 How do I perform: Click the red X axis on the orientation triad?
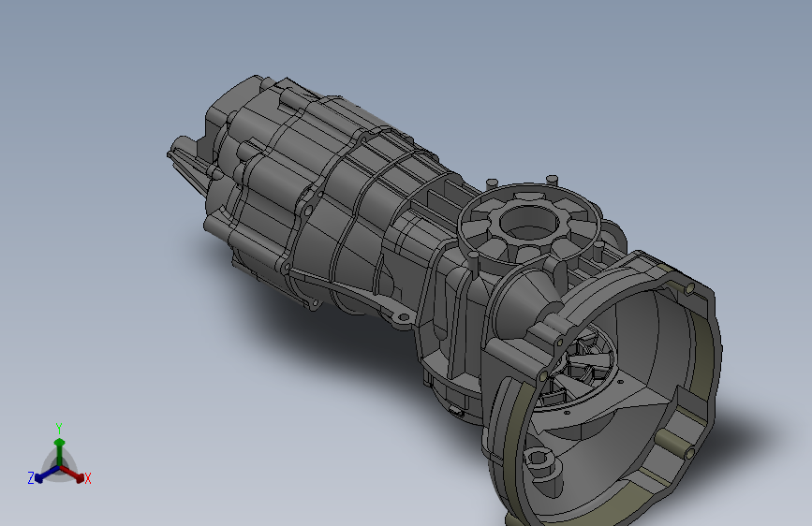click(72, 474)
